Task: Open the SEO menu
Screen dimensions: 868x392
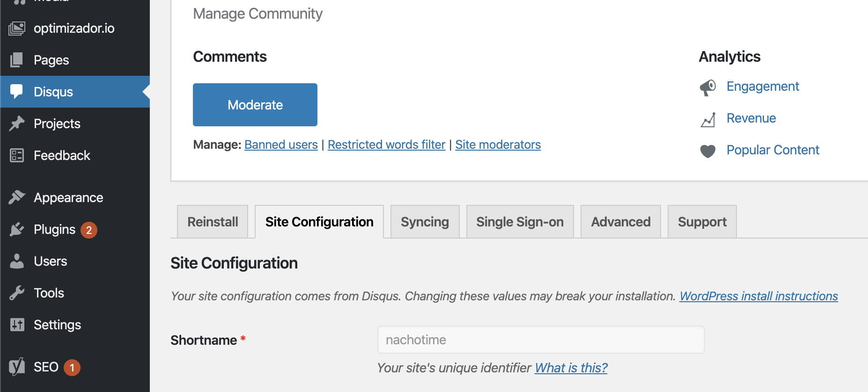Action: [x=75, y=367]
